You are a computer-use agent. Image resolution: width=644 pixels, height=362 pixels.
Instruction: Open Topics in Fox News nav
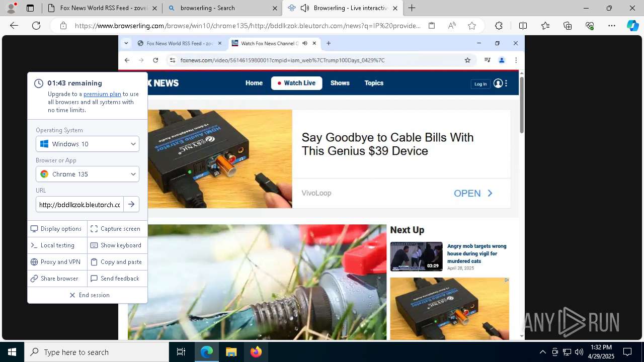pyautogui.click(x=374, y=83)
